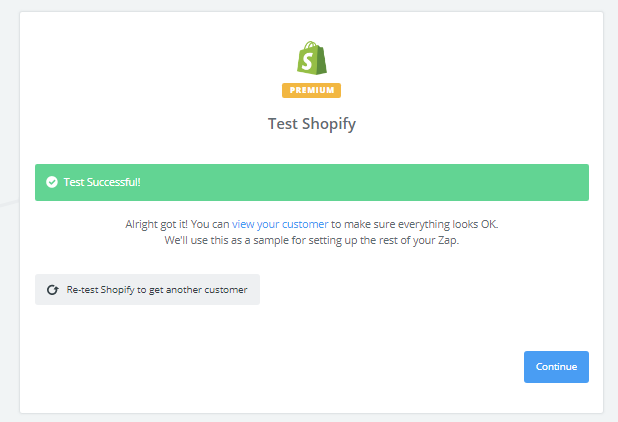Click the green Shopify shopping bag logo
The image size is (618, 422).
tap(312, 58)
